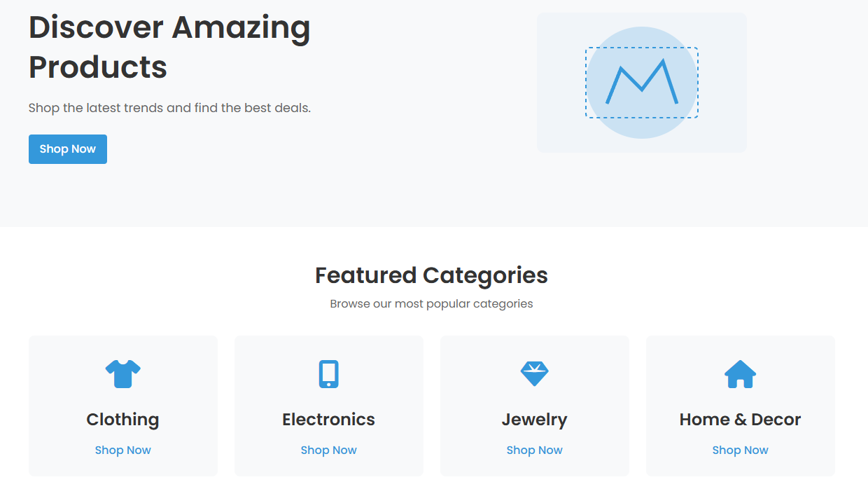
Task: Select the Electronics category title
Action: pos(329,420)
